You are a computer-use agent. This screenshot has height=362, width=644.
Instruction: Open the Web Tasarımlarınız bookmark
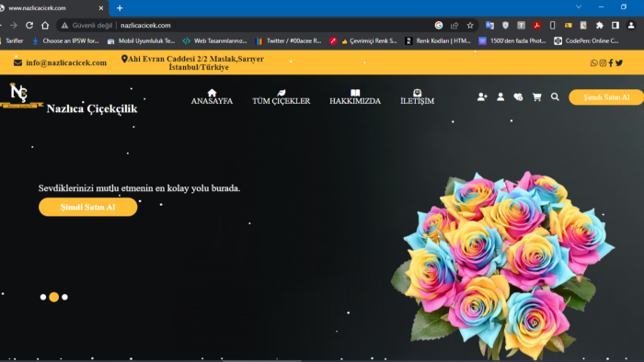click(214, 41)
